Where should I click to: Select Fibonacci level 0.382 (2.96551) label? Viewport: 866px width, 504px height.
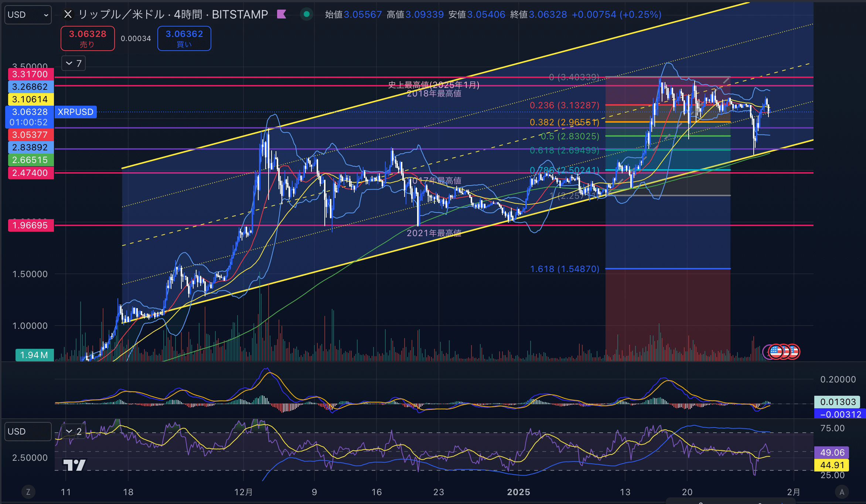coord(565,122)
